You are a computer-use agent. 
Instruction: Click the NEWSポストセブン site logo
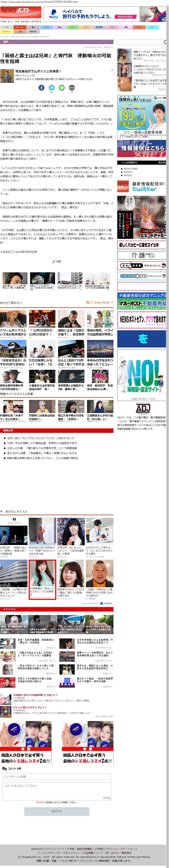pos(21,12)
